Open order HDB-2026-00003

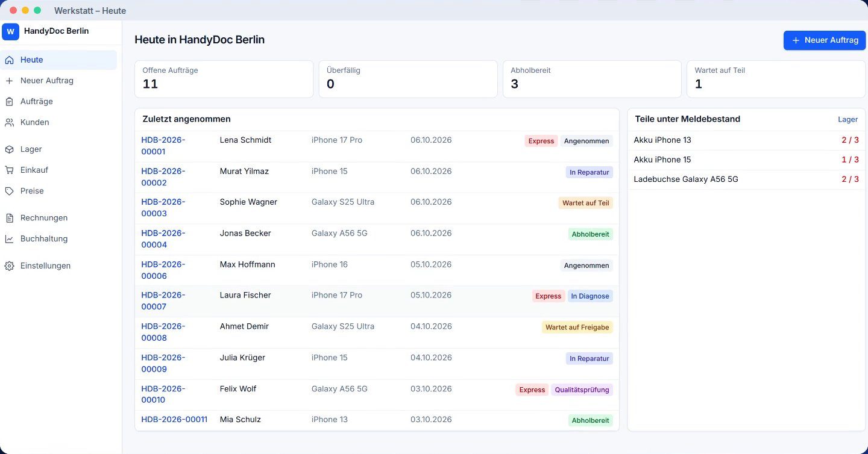(163, 208)
